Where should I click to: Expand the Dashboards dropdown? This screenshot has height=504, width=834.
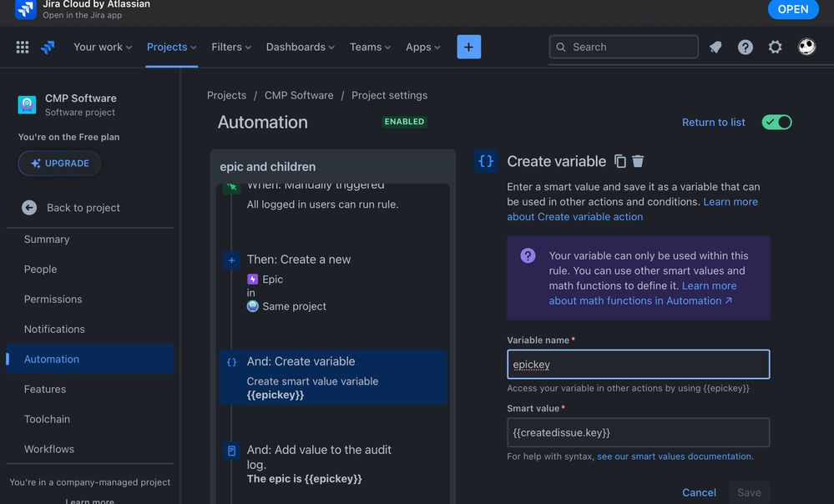coord(300,48)
